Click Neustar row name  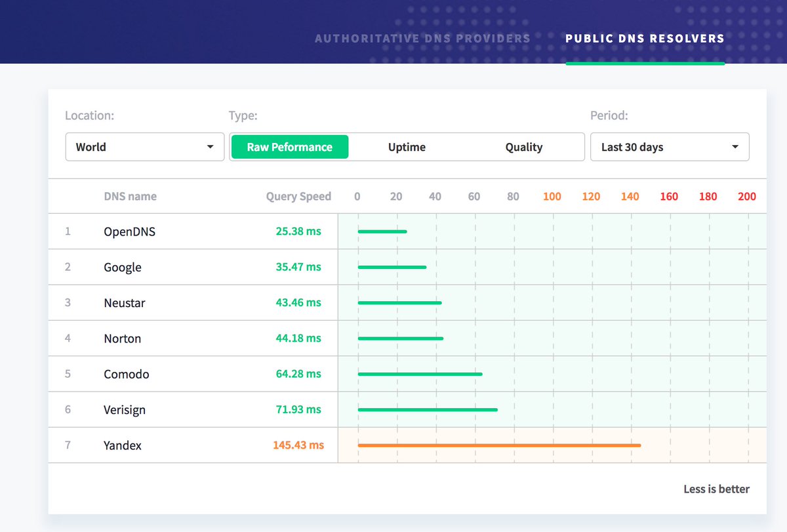(x=125, y=303)
